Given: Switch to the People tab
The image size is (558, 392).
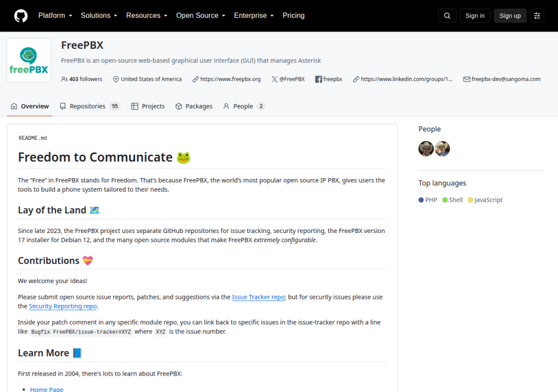Looking at the screenshot, I should click(x=244, y=106).
